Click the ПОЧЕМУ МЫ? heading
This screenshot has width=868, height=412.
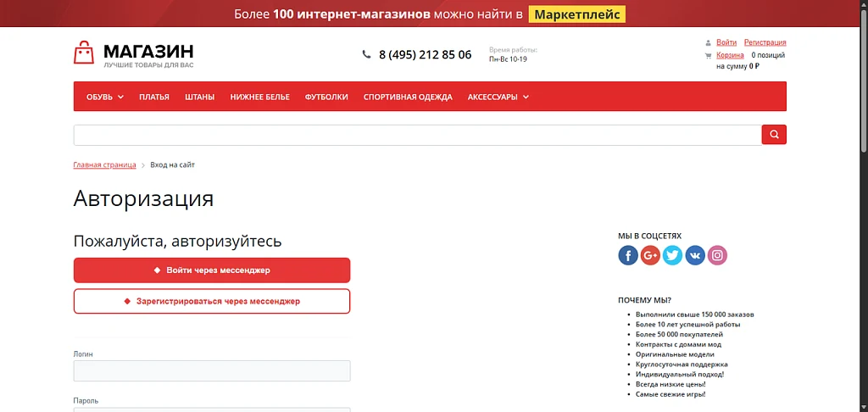(x=645, y=300)
